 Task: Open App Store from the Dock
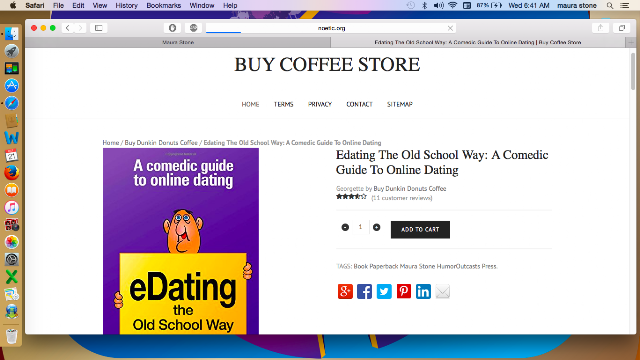click(12, 86)
